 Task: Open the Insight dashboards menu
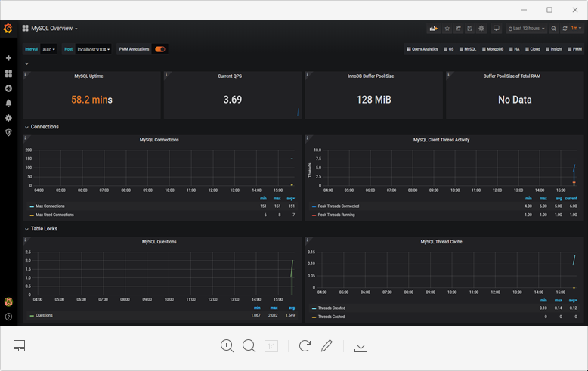pyautogui.click(x=554, y=49)
